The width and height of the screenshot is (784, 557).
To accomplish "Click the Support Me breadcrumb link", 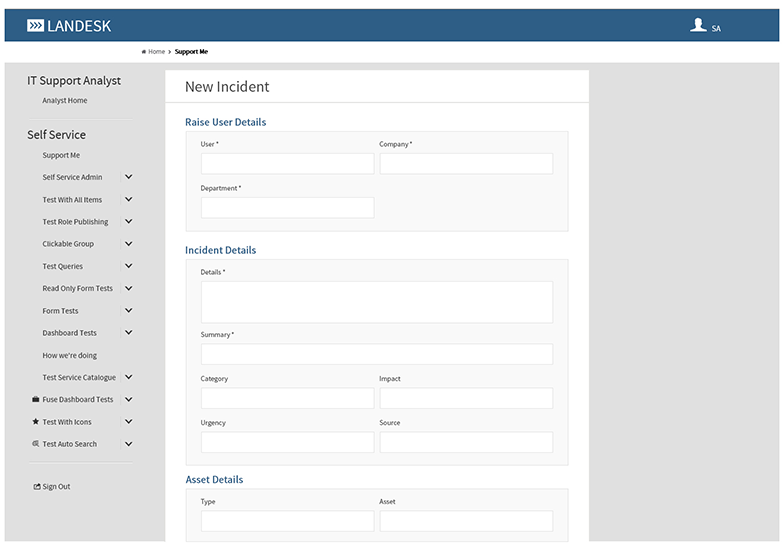I will point(191,52).
